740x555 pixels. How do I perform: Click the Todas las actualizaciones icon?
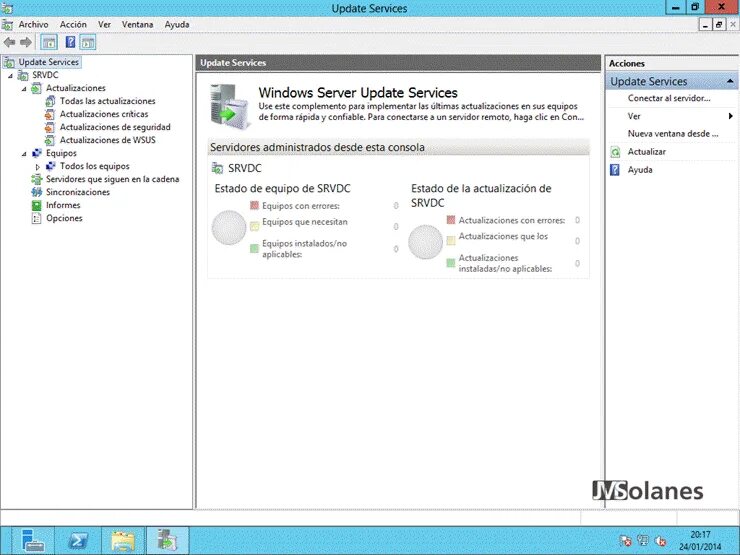click(x=50, y=101)
